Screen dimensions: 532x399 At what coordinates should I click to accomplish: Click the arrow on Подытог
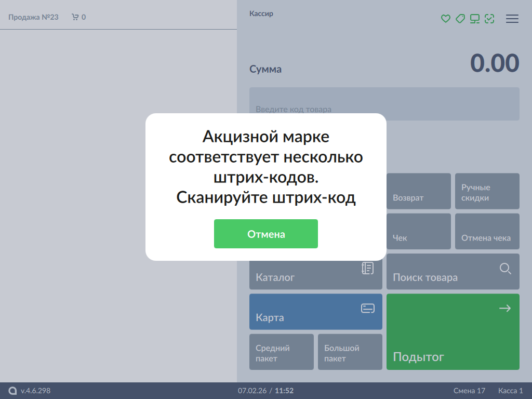[504, 309]
